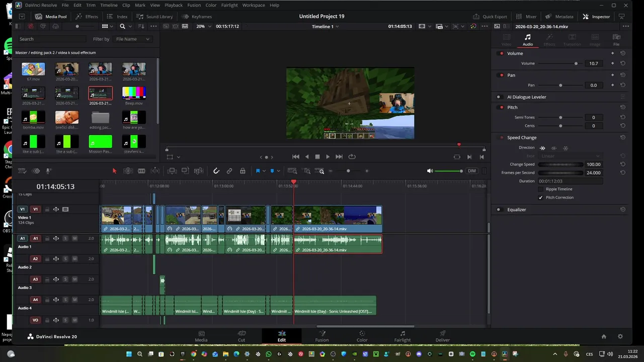Expand the flag color dropdown arrow
This screenshot has height=362, width=644.
(x=264, y=171)
